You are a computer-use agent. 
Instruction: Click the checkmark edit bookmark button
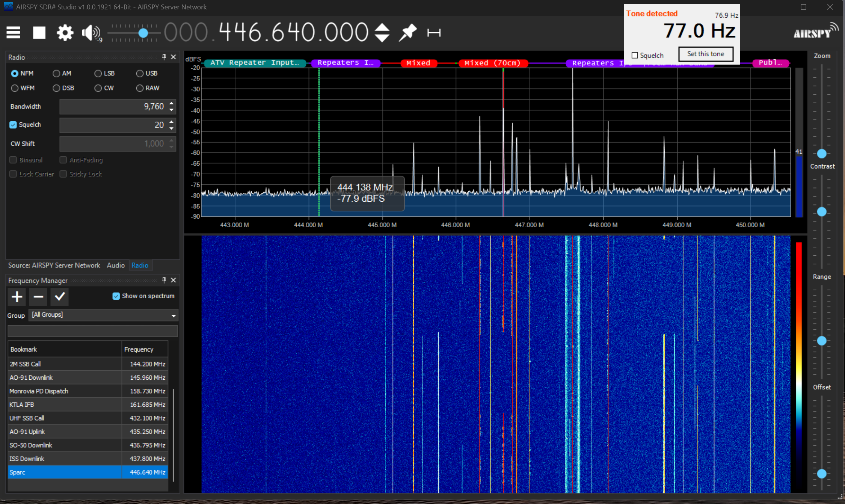coord(60,297)
